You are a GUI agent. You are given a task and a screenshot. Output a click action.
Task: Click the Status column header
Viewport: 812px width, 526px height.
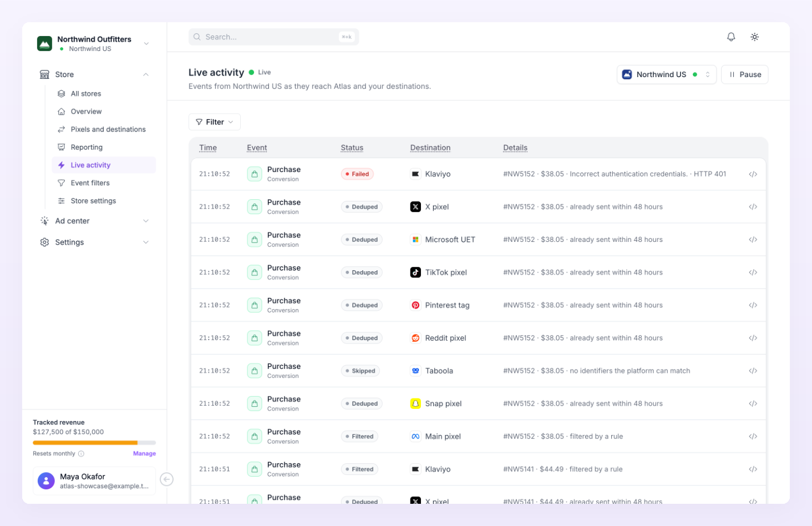(352, 148)
